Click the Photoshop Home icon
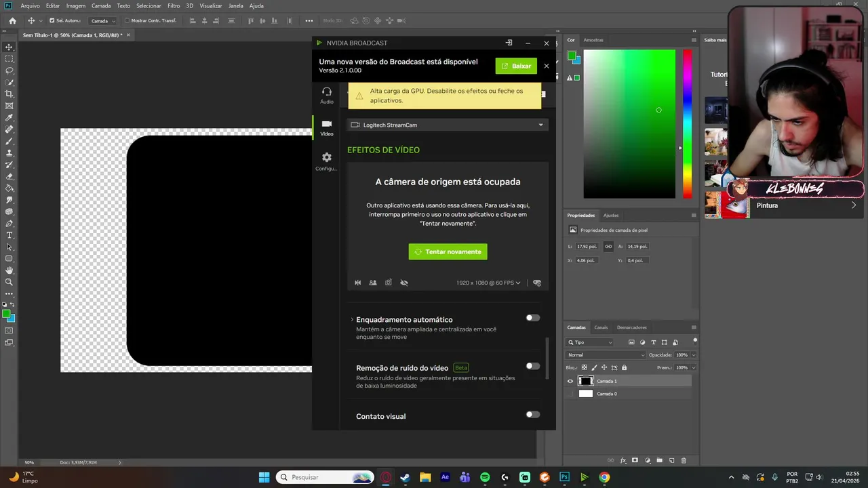868x488 pixels. point(12,20)
